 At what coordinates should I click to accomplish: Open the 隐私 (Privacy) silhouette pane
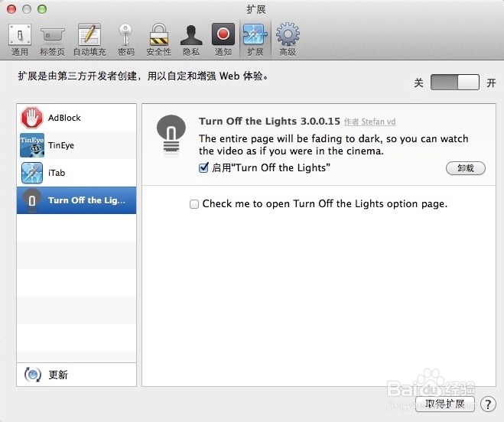[191, 40]
